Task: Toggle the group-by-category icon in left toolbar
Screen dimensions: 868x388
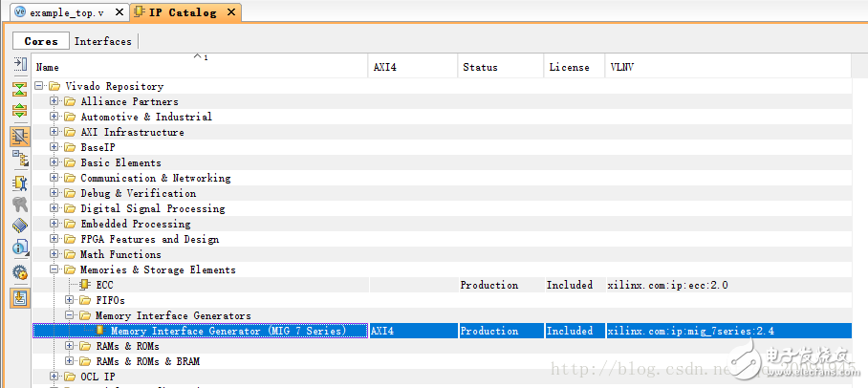Action: [x=19, y=136]
